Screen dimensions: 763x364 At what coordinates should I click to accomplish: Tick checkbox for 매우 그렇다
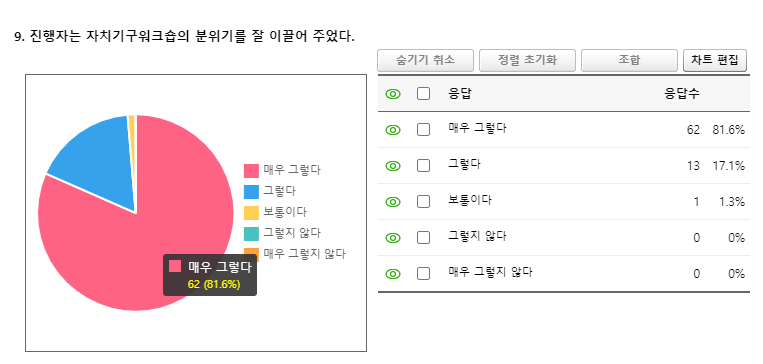pos(423,130)
